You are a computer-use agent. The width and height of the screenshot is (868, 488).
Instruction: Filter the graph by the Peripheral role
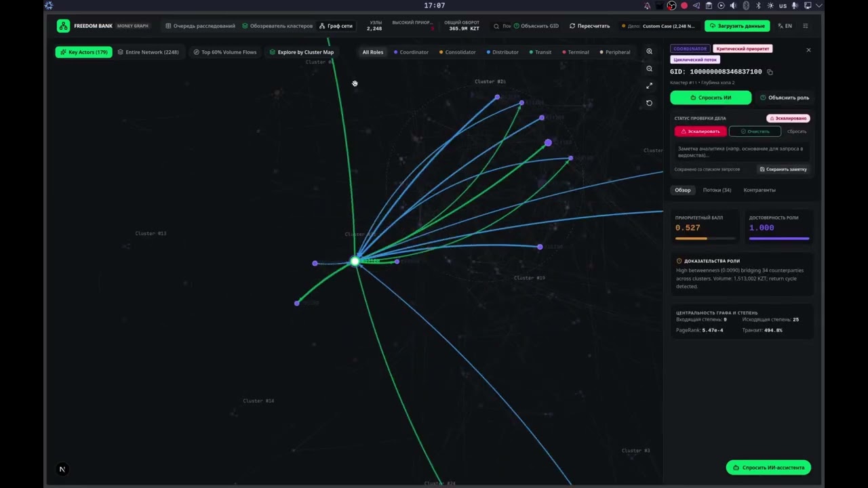click(x=615, y=52)
